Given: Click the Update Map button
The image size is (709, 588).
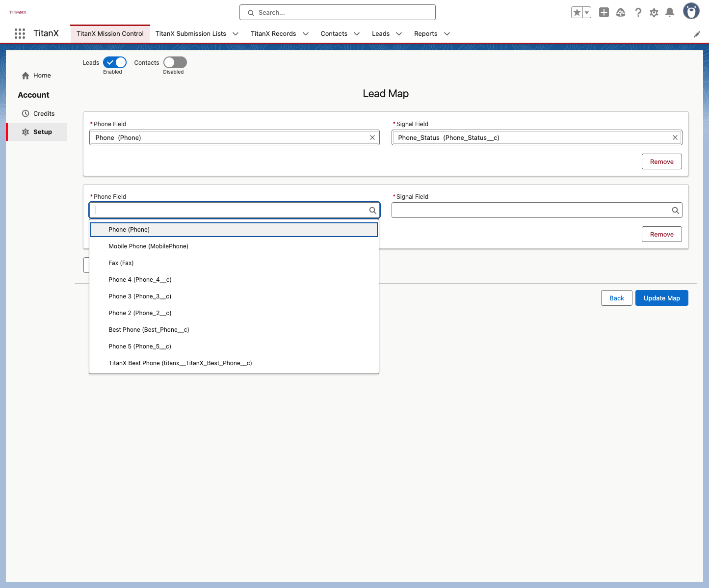Looking at the screenshot, I should [662, 298].
